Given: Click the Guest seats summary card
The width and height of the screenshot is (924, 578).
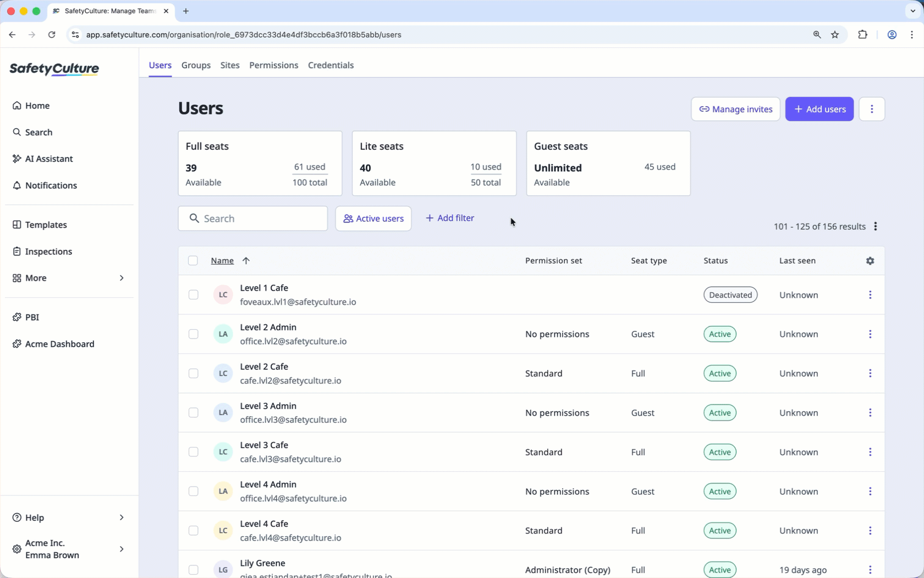Looking at the screenshot, I should coord(608,163).
